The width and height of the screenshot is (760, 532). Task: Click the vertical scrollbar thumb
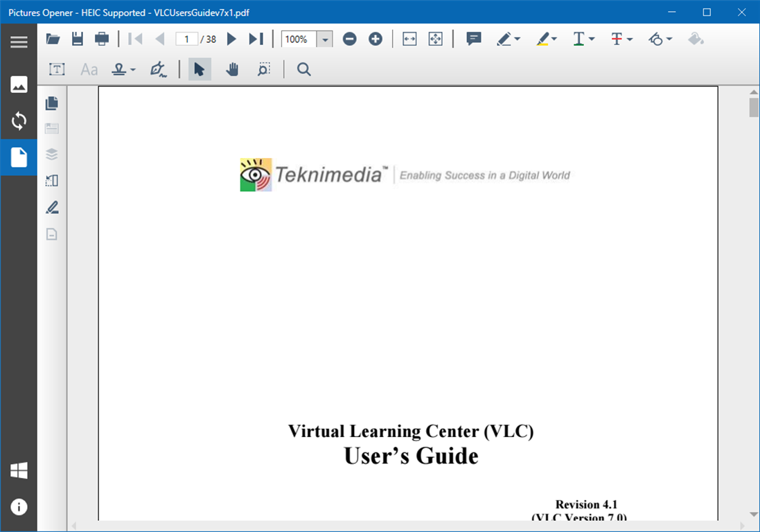753,107
